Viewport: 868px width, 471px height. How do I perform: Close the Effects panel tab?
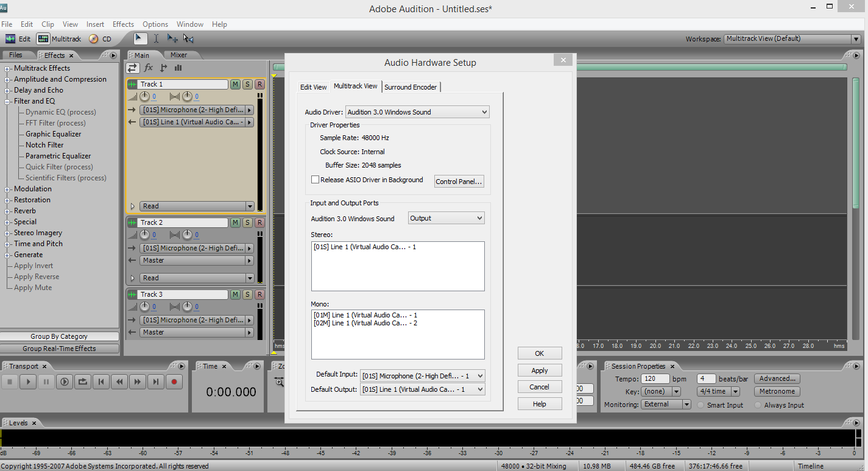click(71, 55)
